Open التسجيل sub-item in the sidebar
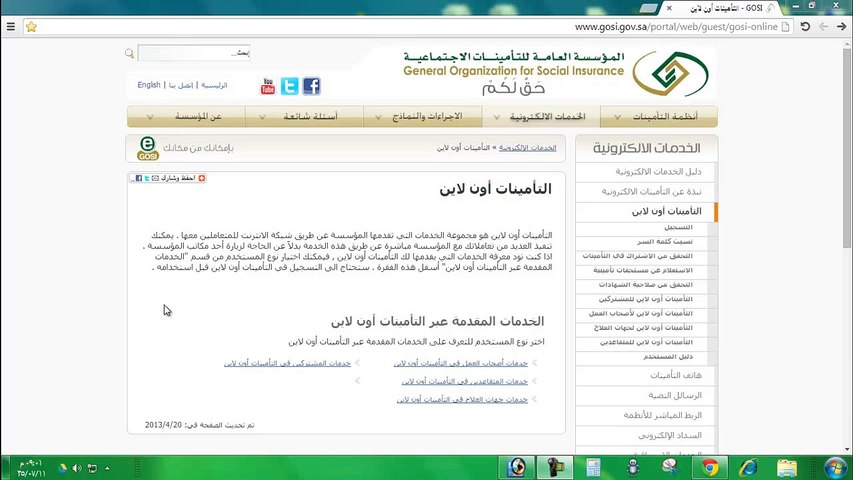Viewport: 853px width, 480px height. [678, 227]
